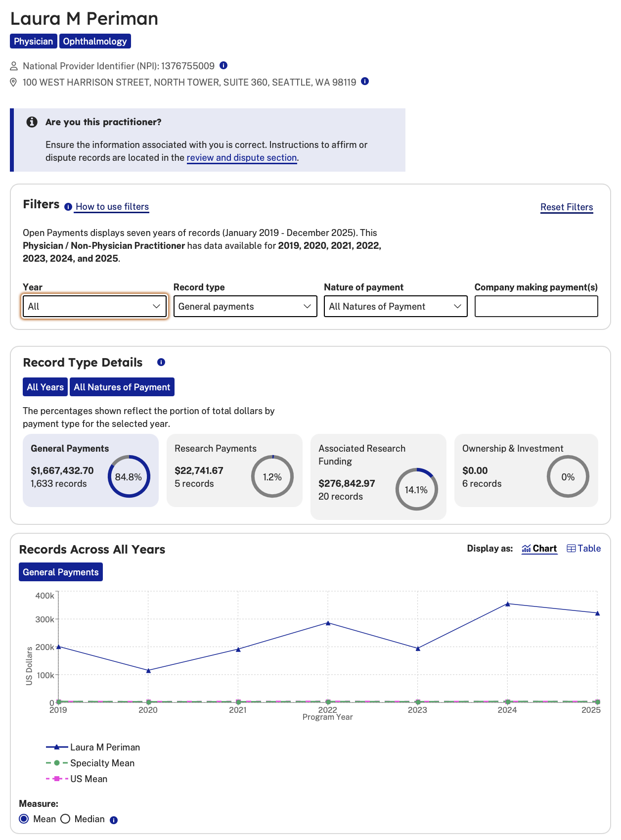Toggle Laura M Periman series in legend

pos(93,747)
